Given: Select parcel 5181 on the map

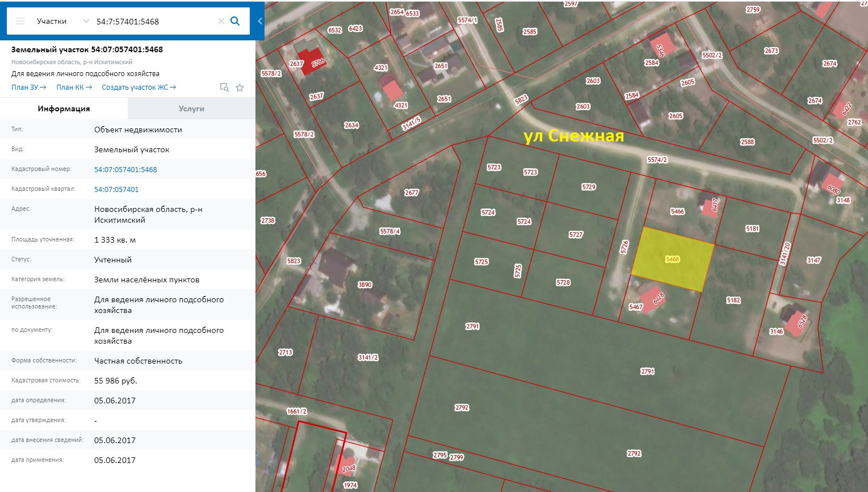Looking at the screenshot, I should [x=752, y=228].
